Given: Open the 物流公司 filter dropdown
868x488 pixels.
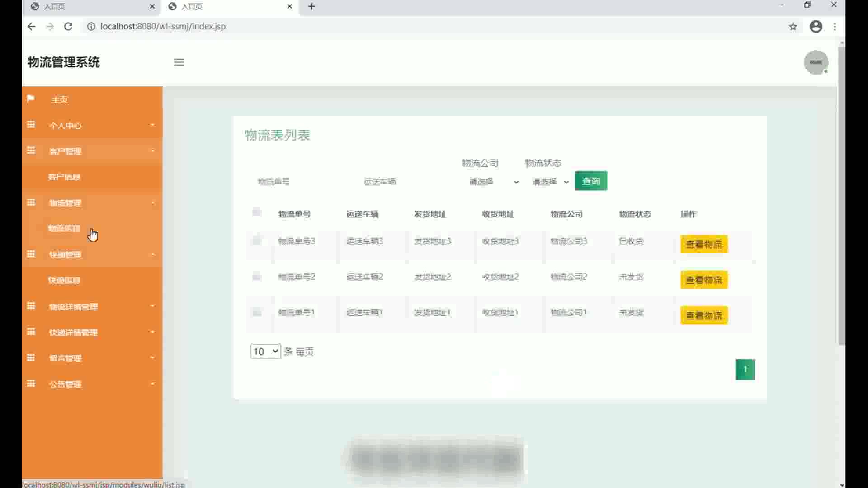Looking at the screenshot, I should coord(494,182).
